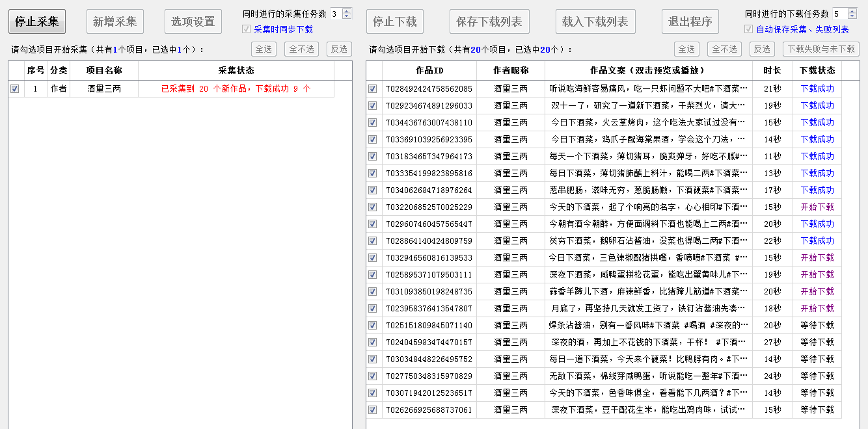Increase the 采集任务数 spinner value
The height and width of the screenshot is (429, 868).
346,11
